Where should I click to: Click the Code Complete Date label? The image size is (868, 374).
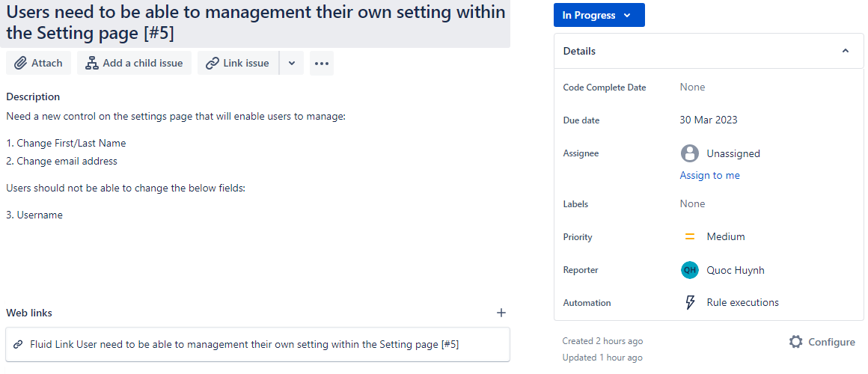tap(605, 87)
